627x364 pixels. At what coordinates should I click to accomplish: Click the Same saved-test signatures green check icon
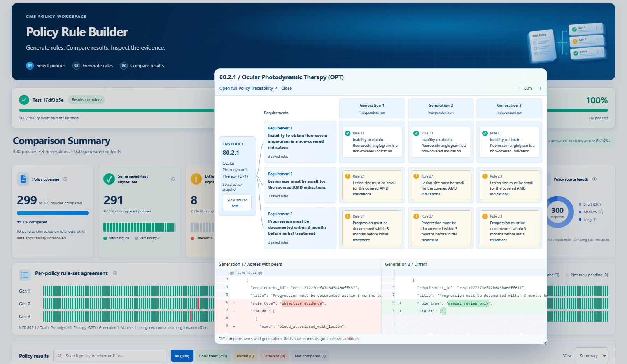109,179
